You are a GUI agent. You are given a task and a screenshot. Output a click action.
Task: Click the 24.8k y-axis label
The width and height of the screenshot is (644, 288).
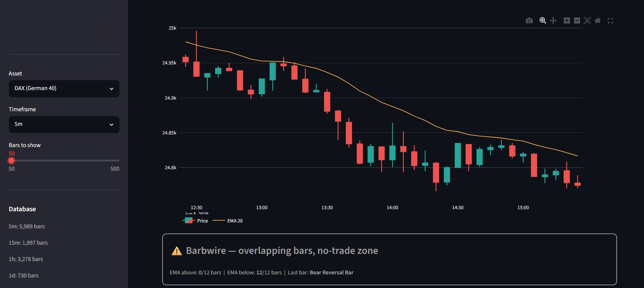click(x=170, y=168)
